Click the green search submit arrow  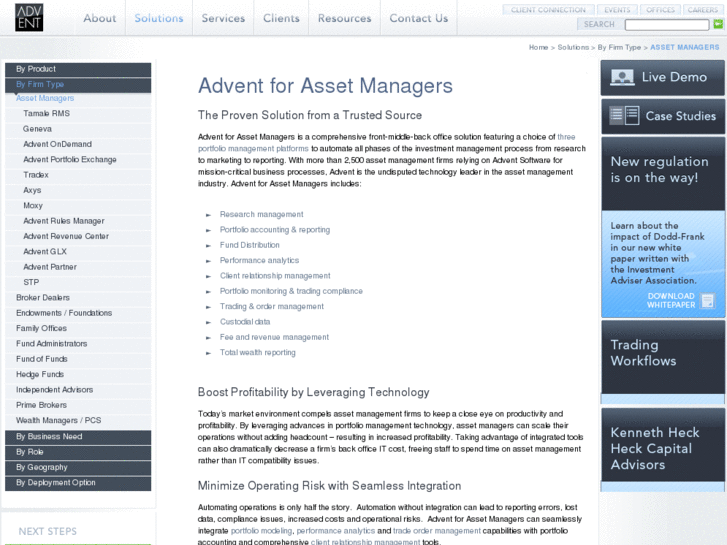tap(718, 24)
